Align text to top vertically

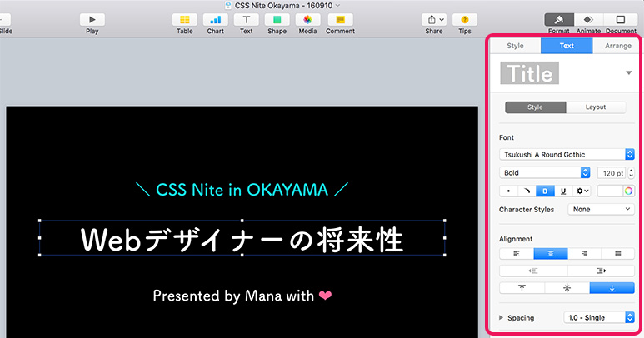[x=522, y=288]
